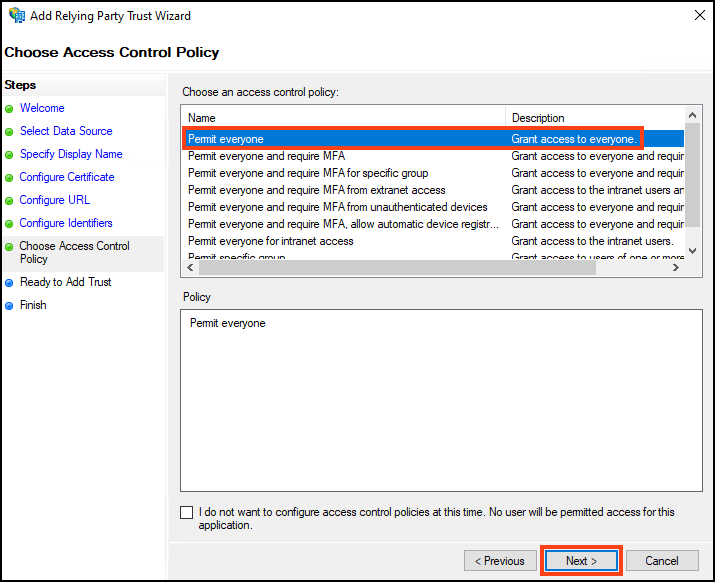The image size is (715, 582).
Task: Click the Finish step label
Action: coord(33,305)
